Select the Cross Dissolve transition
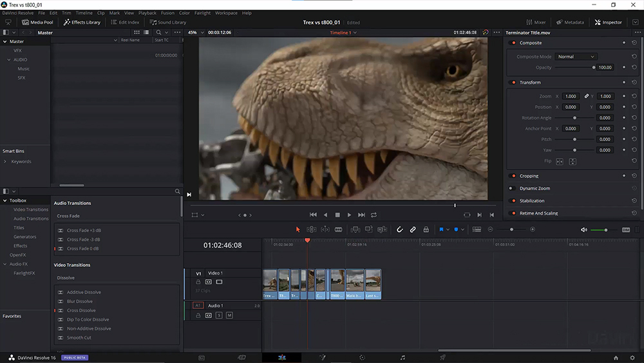Image resolution: width=644 pixels, height=363 pixels. pyautogui.click(x=81, y=310)
